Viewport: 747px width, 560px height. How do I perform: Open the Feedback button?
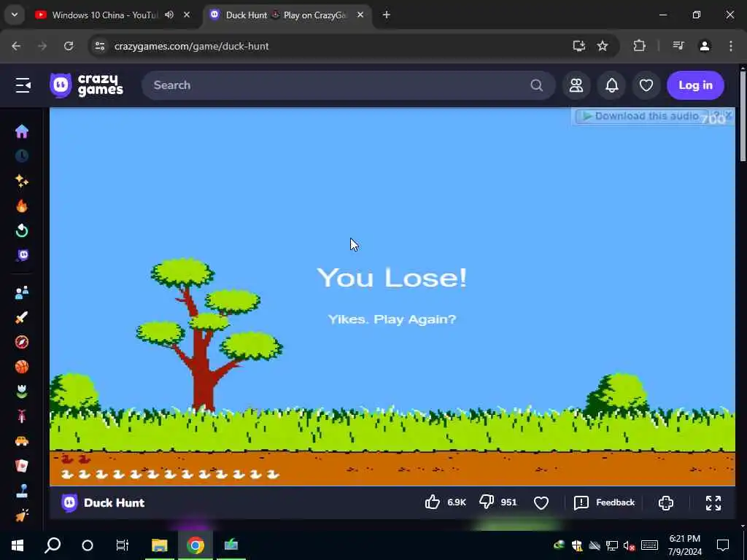tap(604, 502)
